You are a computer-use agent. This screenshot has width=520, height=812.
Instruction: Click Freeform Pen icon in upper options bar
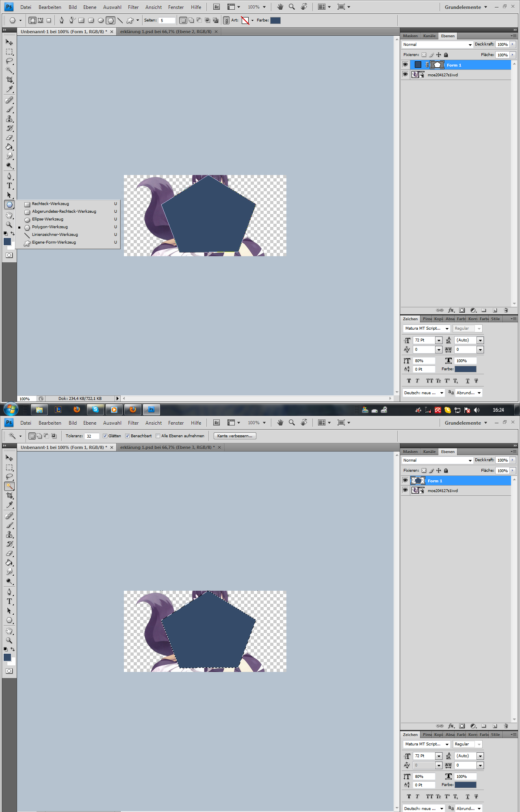coord(71,20)
